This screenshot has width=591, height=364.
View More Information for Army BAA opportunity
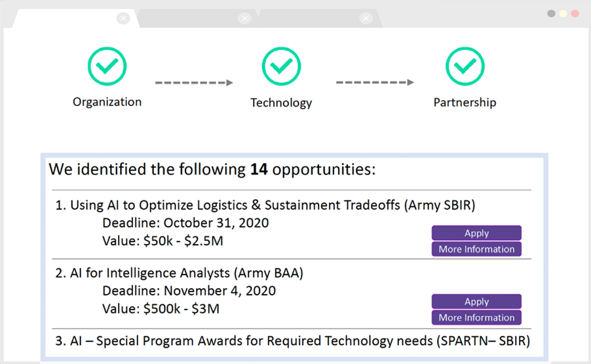(x=476, y=318)
